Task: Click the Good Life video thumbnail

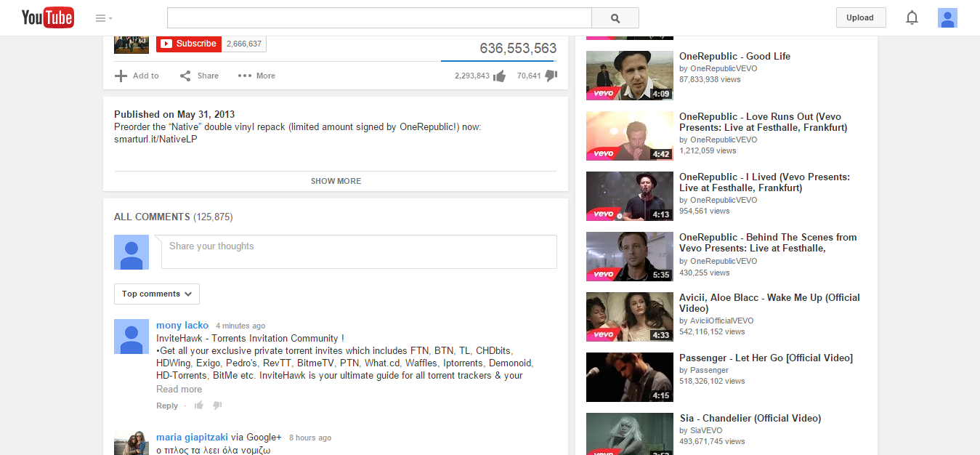Action: point(630,76)
